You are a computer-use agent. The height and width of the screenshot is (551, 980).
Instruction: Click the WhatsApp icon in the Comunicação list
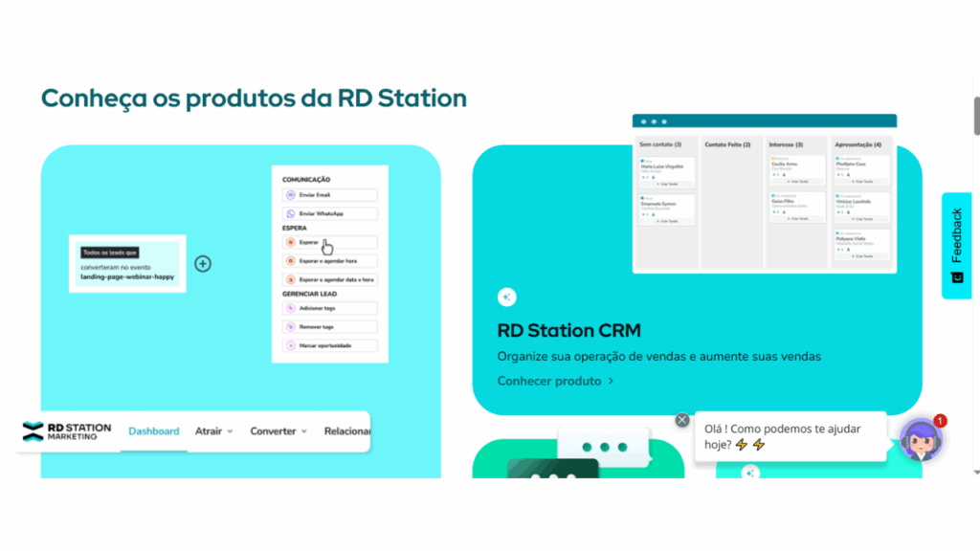(291, 213)
